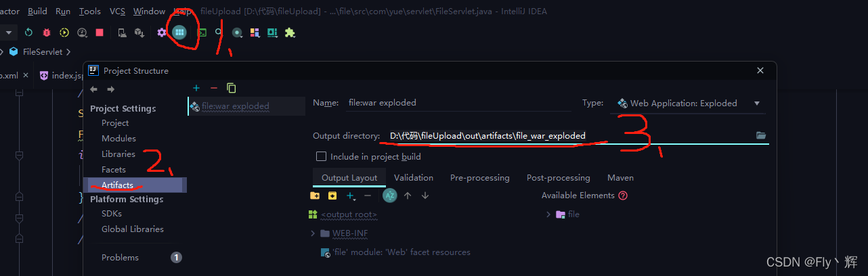Viewport: 868px width, 276px height.
Task: Open Settings via purple gear icon
Action: point(162,32)
